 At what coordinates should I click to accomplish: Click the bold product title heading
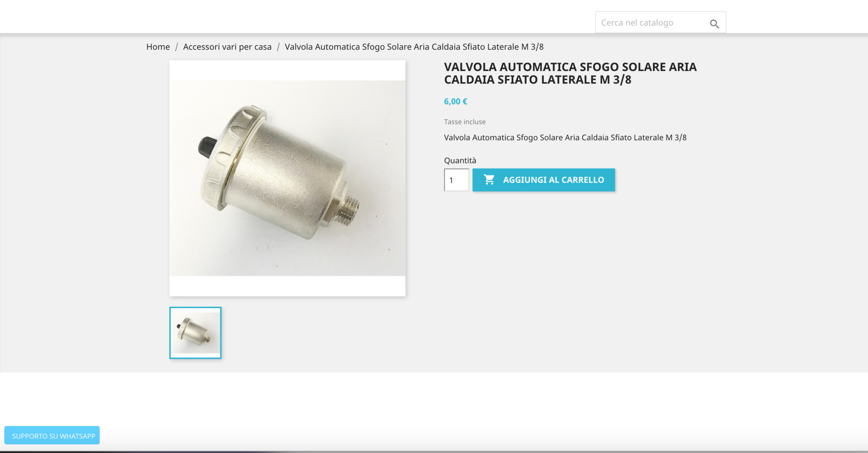coord(571,73)
